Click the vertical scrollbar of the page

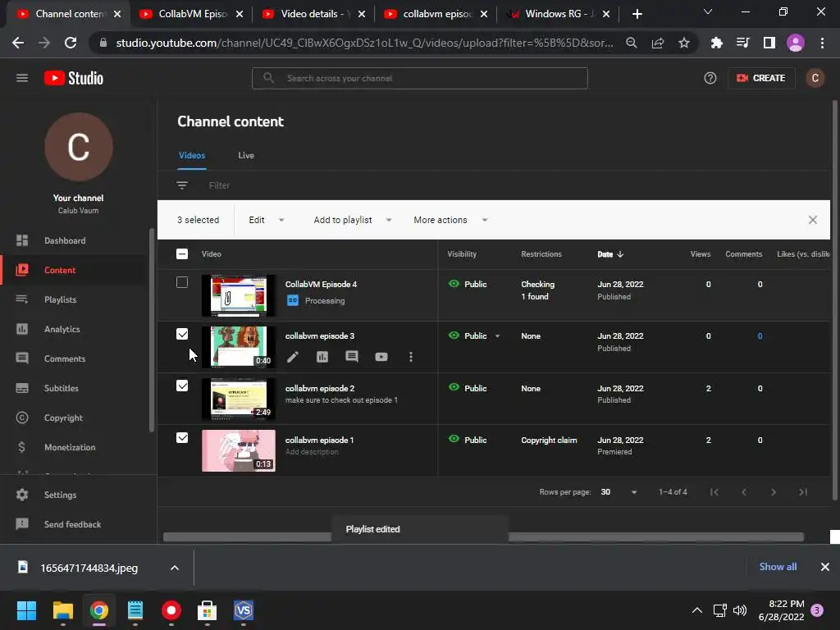pyautogui.click(x=834, y=300)
